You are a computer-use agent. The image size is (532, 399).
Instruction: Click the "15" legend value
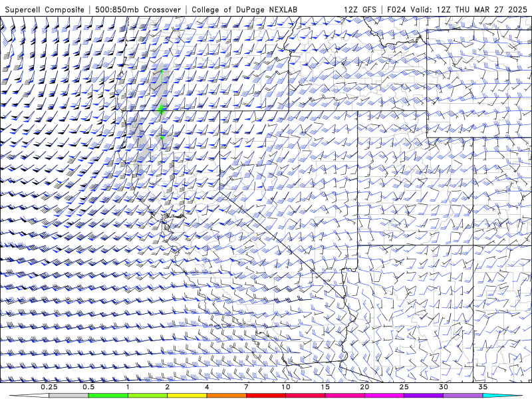point(325,387)
